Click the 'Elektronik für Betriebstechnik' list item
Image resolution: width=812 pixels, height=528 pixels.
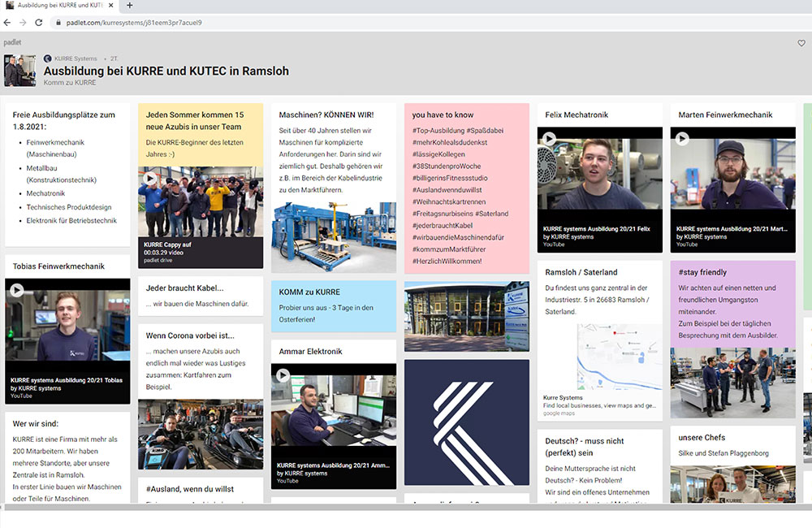71,220
